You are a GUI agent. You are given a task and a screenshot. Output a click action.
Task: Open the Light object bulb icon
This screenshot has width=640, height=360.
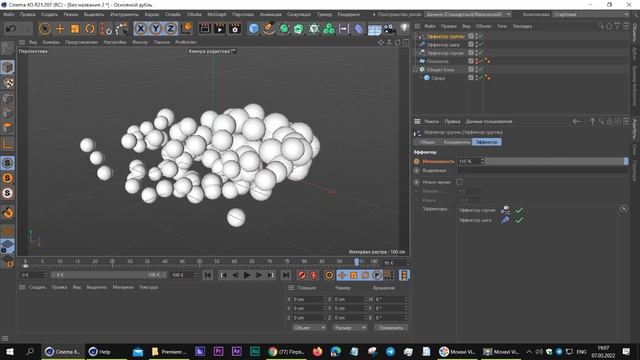pos(404,28)
